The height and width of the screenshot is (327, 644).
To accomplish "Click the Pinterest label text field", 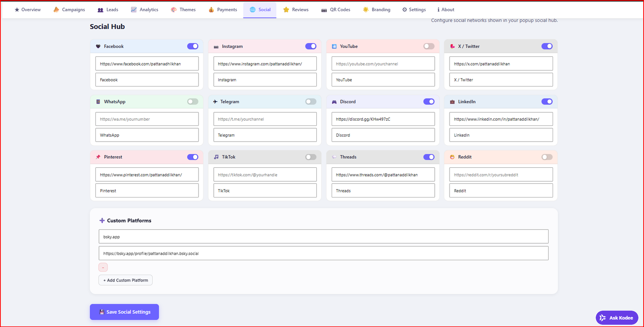I will [x=147, y=191].
